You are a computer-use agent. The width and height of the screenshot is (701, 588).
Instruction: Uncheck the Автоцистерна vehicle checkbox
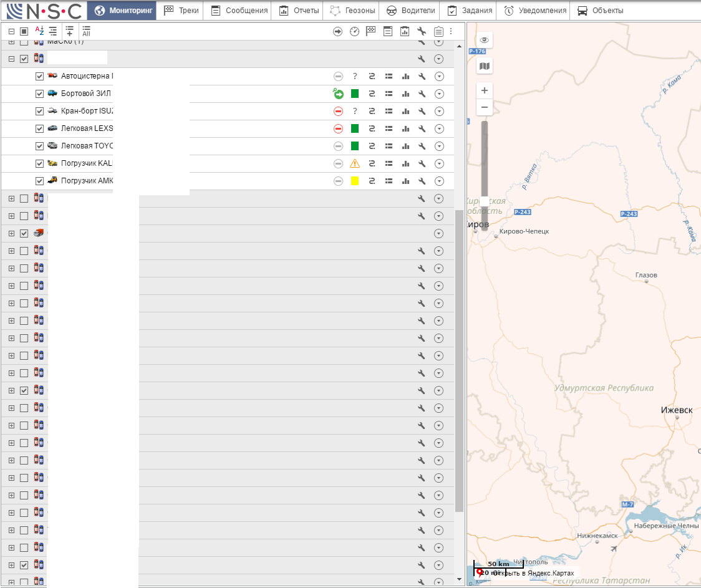coord(40,77)
